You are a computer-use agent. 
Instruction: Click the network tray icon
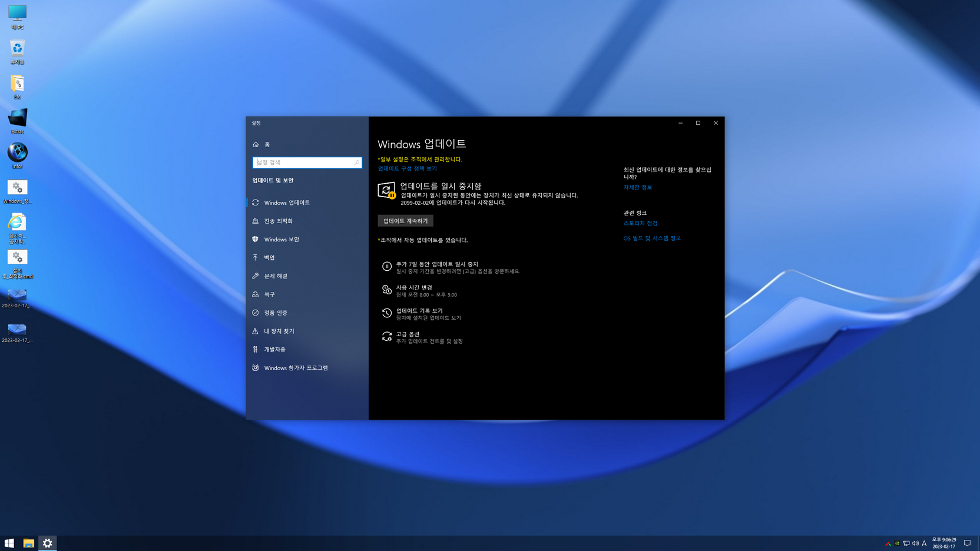[906, 543]
